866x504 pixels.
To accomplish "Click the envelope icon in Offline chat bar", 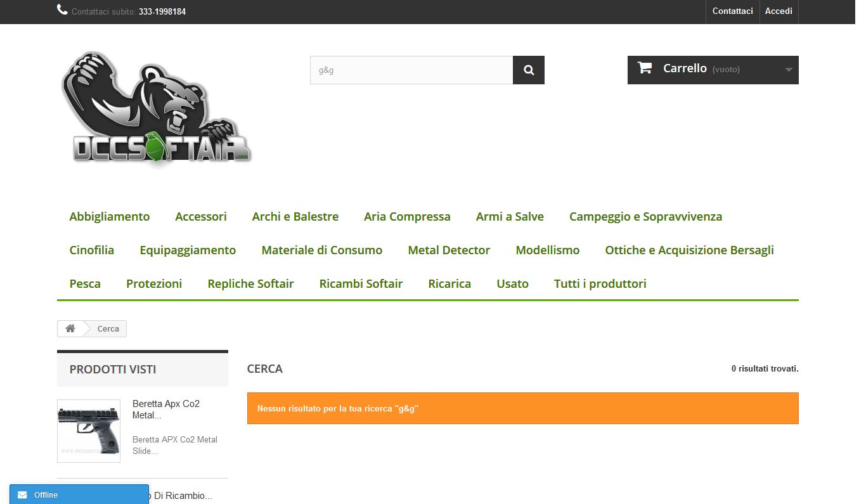I will click(22, 494).
